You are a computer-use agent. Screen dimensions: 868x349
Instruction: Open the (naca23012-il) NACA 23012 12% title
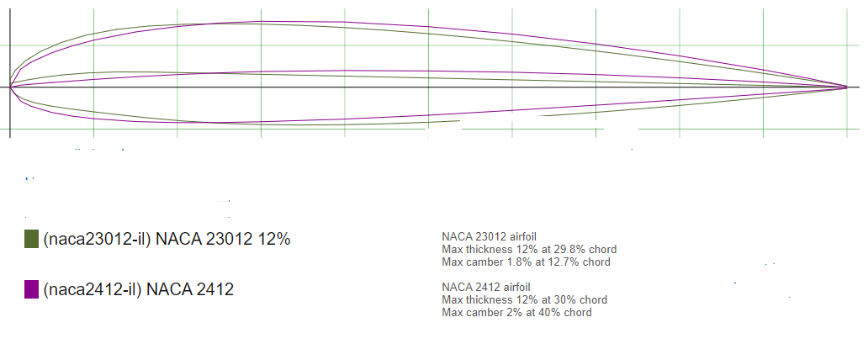pos(167,240)
